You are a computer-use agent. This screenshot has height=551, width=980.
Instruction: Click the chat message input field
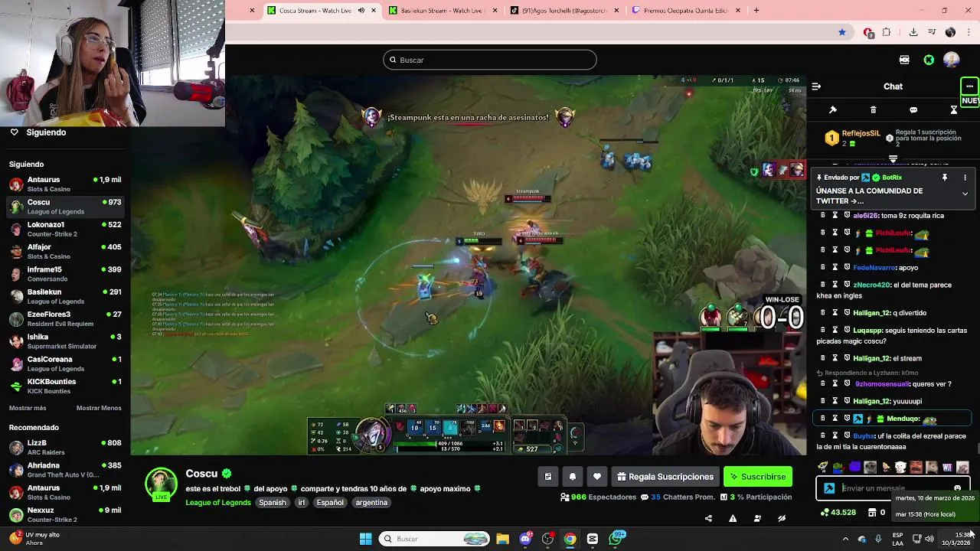[x=893, y=488]
